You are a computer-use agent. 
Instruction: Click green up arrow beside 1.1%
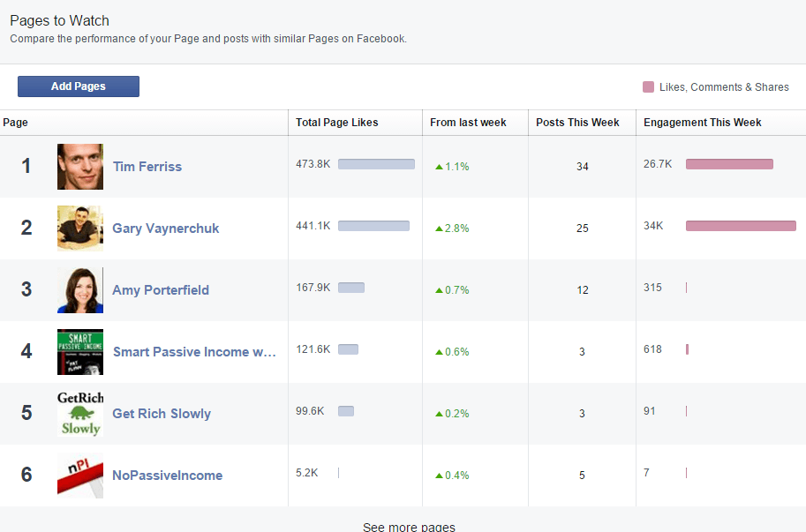click(x=439, y=167)
